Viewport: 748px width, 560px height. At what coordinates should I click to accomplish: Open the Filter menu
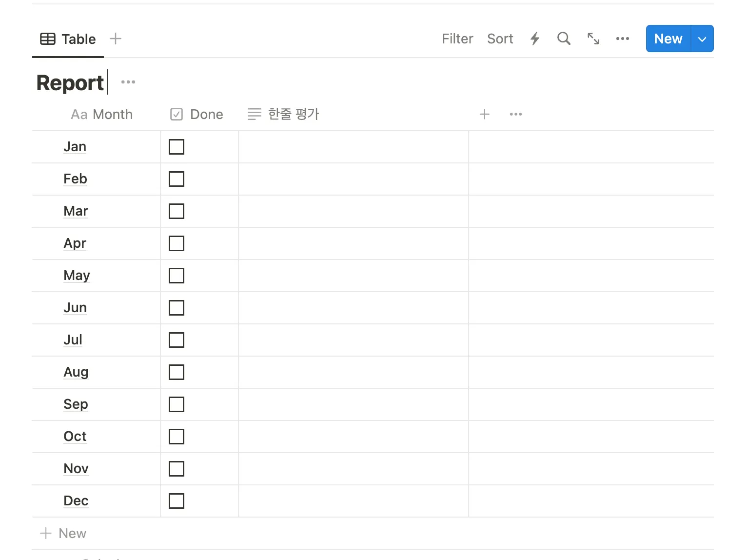457,39
